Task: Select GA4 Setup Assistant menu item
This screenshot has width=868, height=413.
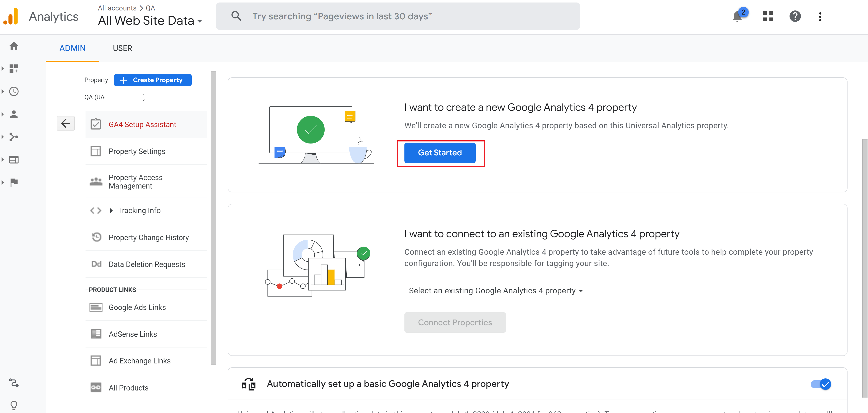Action: (142, 125)
